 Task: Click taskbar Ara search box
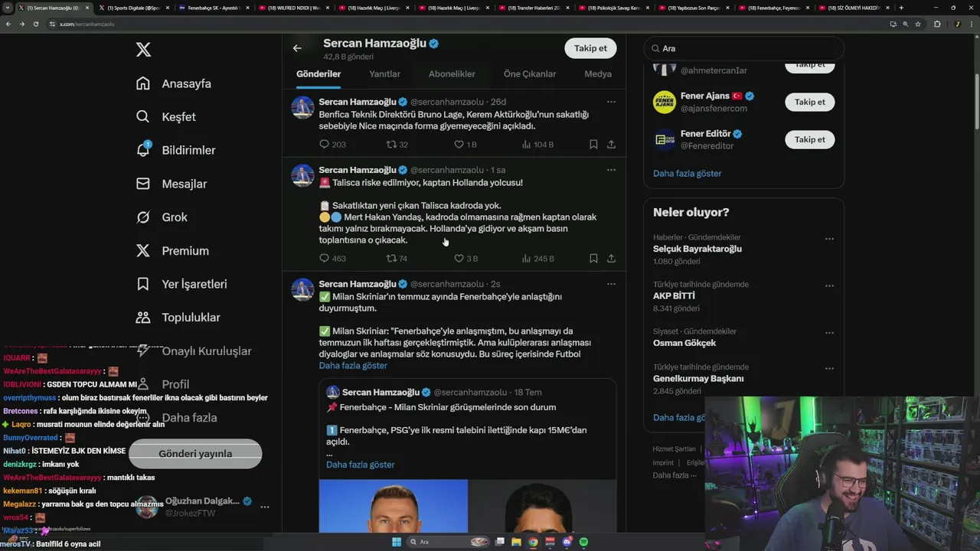coord(449,542)
